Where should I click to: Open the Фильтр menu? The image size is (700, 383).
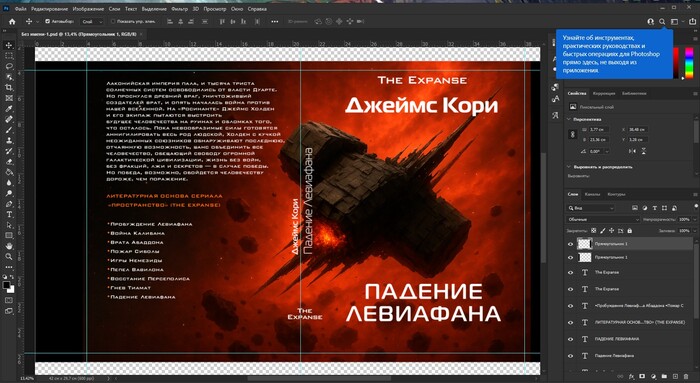179,8
